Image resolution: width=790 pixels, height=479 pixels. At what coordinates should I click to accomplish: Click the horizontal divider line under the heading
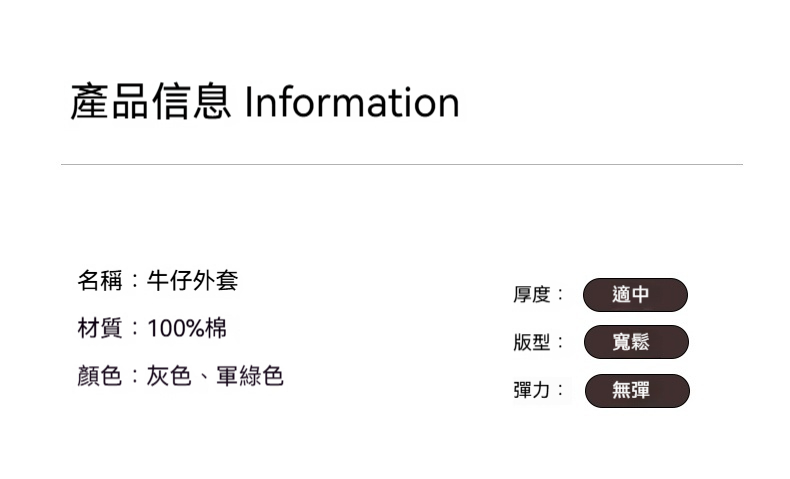tap(401, 164)
